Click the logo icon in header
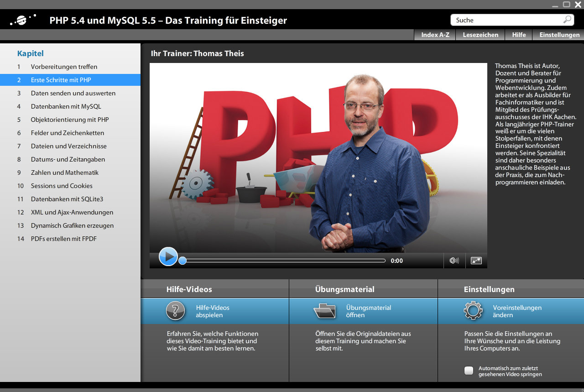 click(23, 20)
